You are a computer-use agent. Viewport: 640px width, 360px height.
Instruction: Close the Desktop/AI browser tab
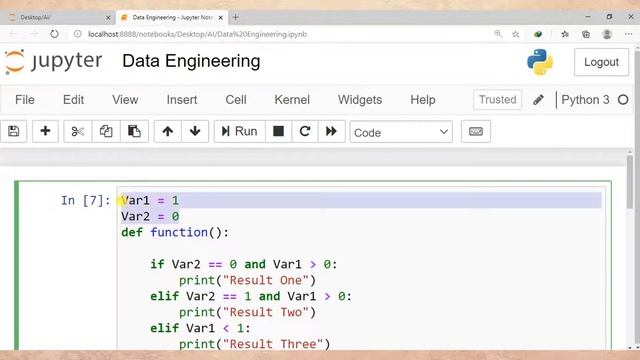pos(108,18)
